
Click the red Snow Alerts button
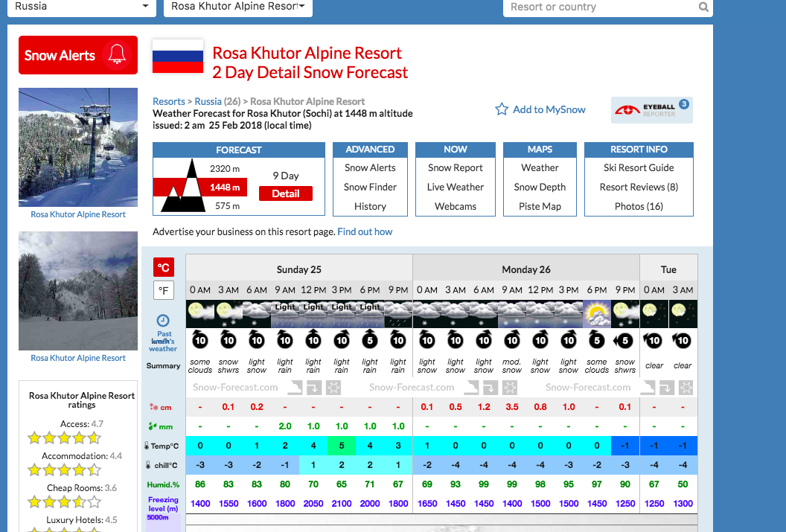click(x=78, y=55)
